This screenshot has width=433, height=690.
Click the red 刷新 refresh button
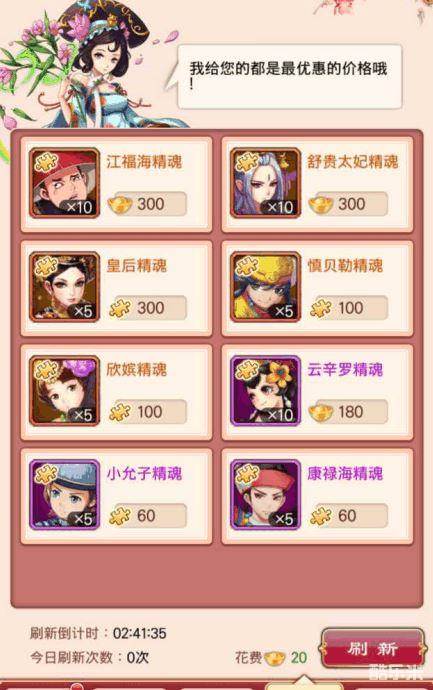(x=373, y=650)
